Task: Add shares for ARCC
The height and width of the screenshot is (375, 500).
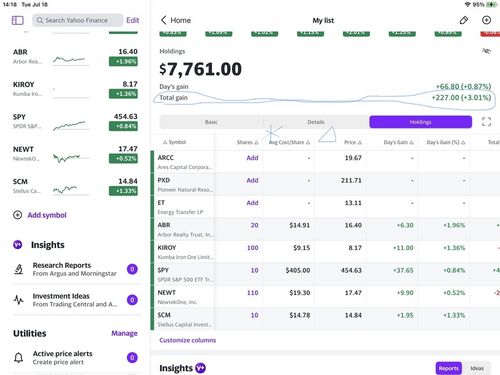Action: pos(252,158)
